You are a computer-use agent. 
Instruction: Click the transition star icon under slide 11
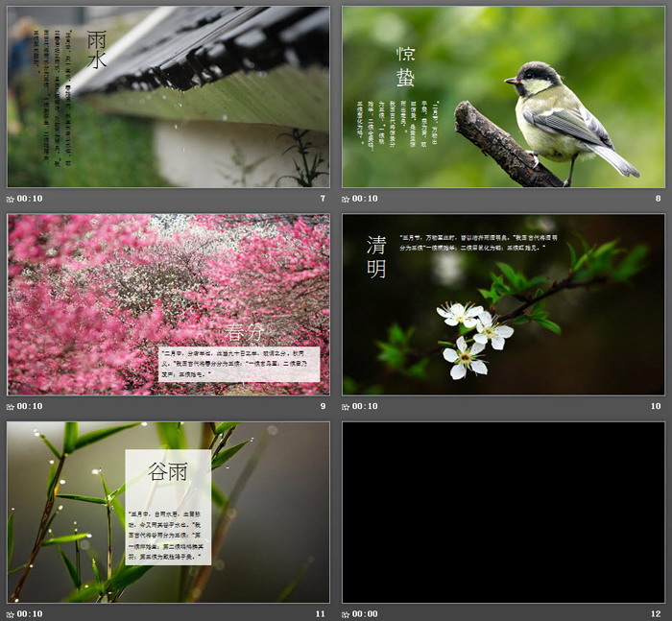(x=11, y=613)
